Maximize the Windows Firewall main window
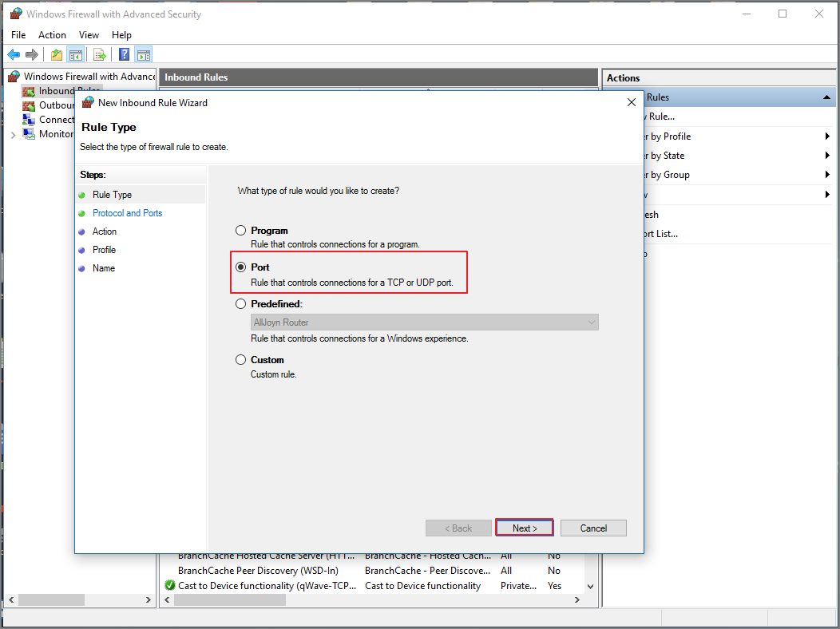The width and height of the screenshot is (840, 629). click(x=783, y=14)
